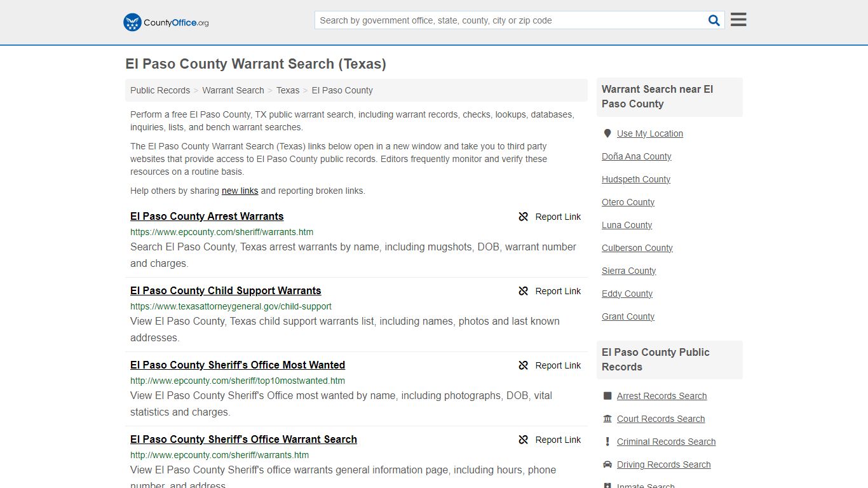Image resolution: width=868 pixels, height=488 pixels.
Task: Open Texas breadcrumb
Action: (x=288, y=90)
